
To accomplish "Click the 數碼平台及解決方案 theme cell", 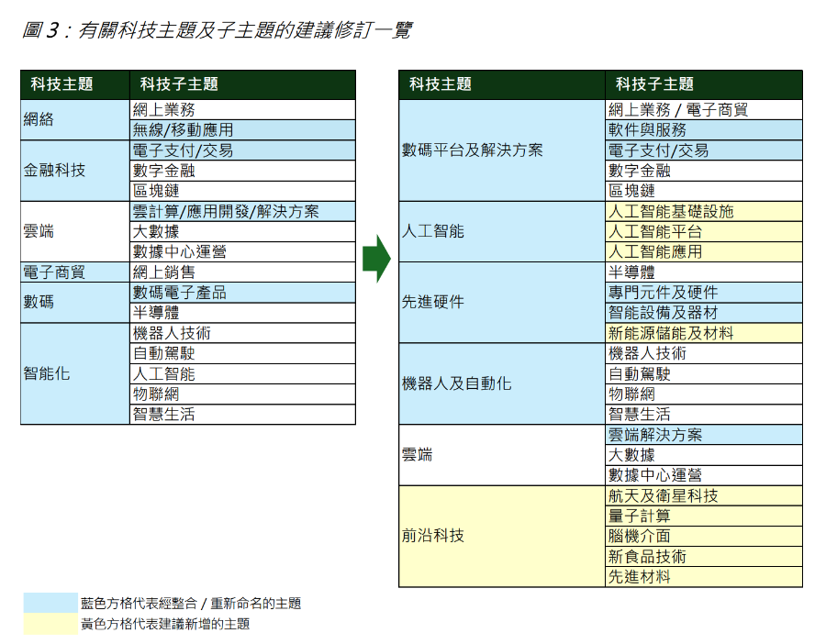I will (502, 150).
